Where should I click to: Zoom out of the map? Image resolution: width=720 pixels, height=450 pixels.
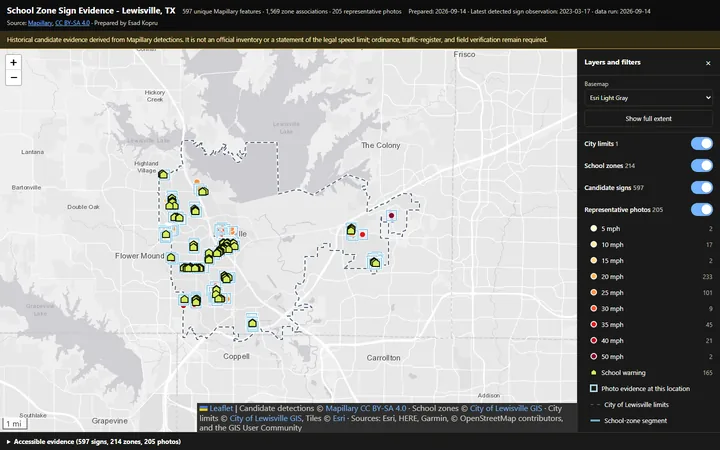[x=13, y=78]
